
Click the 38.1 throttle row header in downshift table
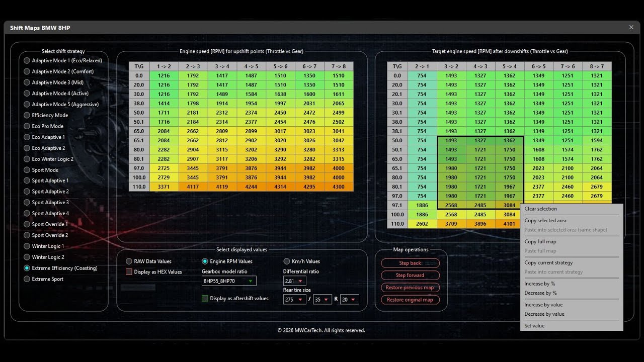click(397, 131)
